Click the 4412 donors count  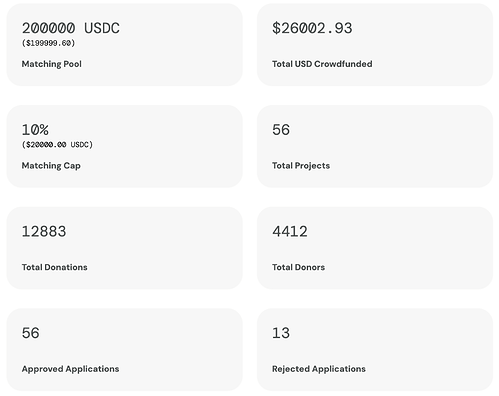[x=290, y=231]
